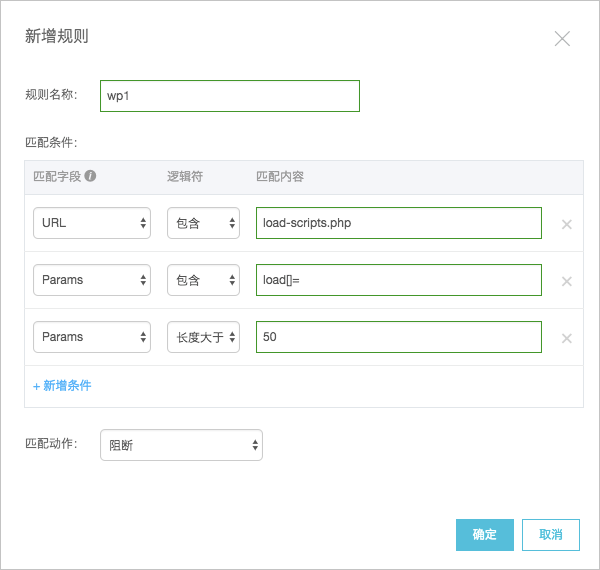The width and height of the screenshot is (600, 570).
Task: Cancel with the 取消 button
Action: pos(551,535)
